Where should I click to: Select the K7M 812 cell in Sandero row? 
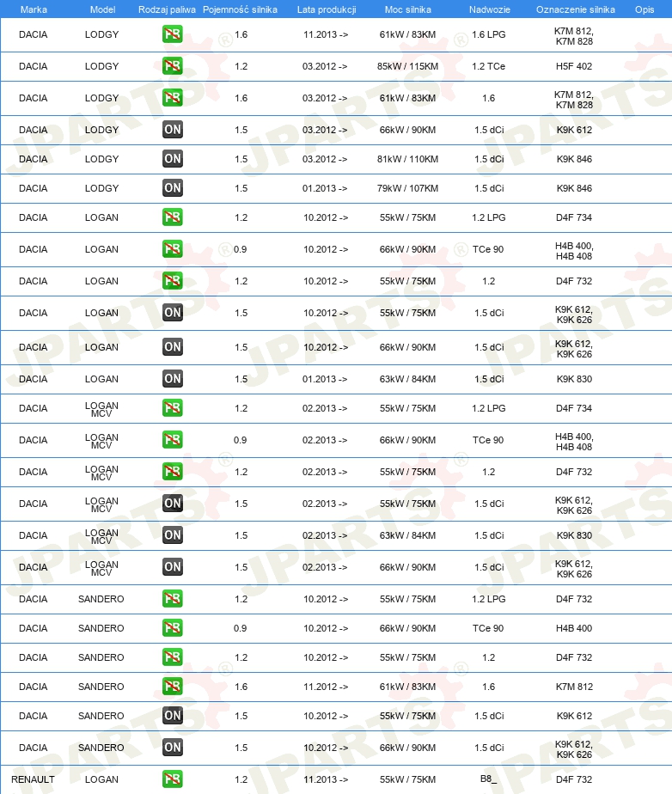pos(574,687)
